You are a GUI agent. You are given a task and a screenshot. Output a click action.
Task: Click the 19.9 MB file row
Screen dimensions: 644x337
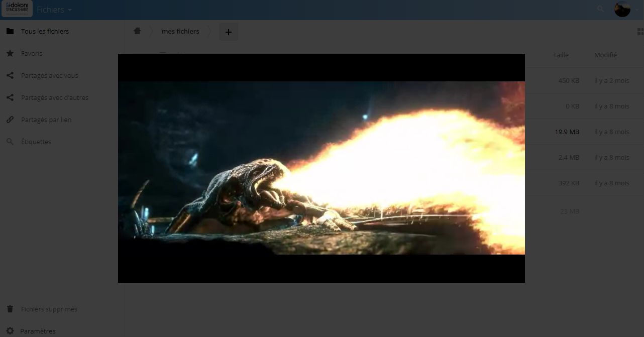(x=567, y=132)
